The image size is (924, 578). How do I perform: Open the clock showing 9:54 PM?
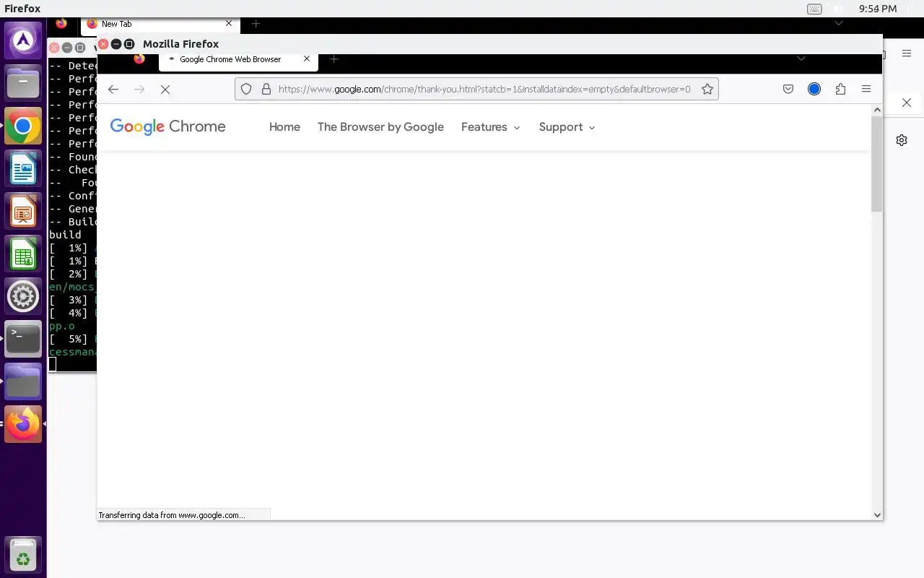(x=878, y=9)
